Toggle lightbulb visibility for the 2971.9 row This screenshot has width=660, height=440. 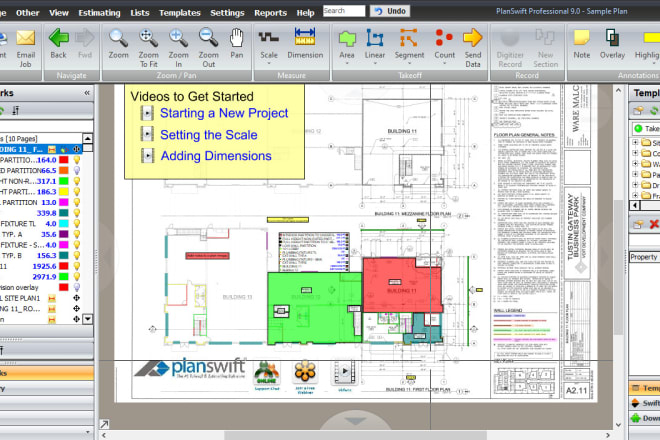point(77,277)
